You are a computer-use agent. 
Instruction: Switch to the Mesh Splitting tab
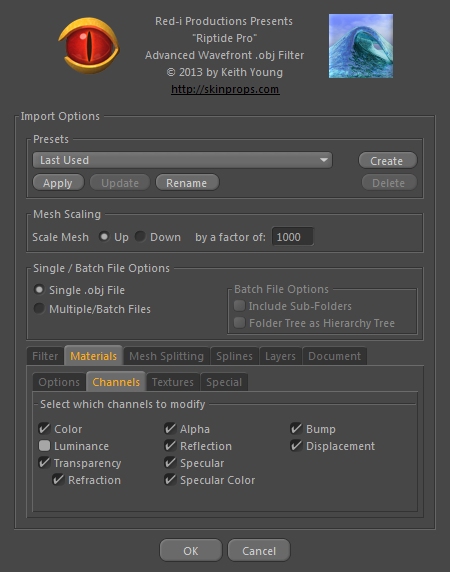[x=166, y=356]
